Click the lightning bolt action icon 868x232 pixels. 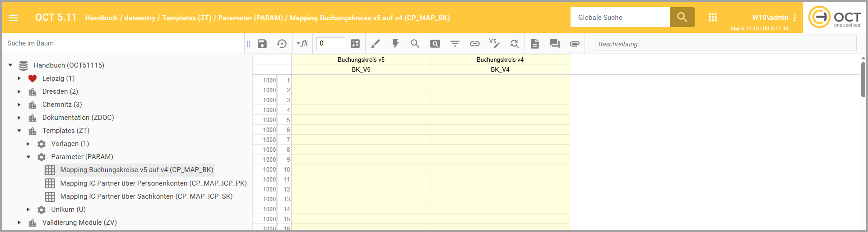click(395, 44)
